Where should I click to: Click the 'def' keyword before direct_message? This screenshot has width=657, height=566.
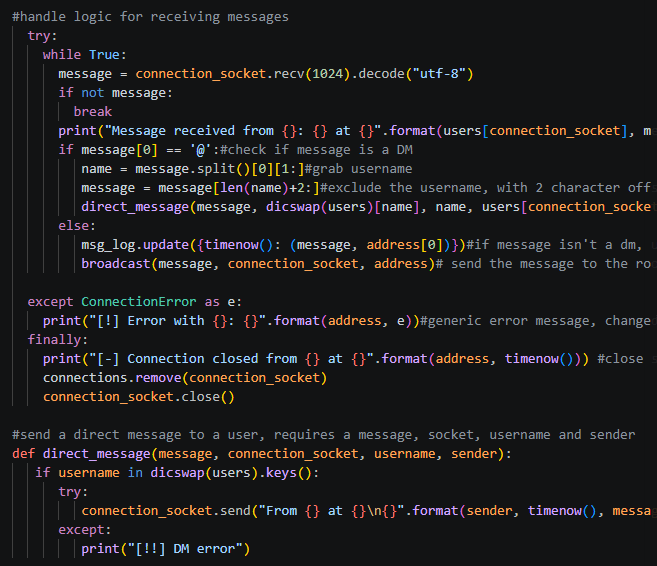click(23, 453)
